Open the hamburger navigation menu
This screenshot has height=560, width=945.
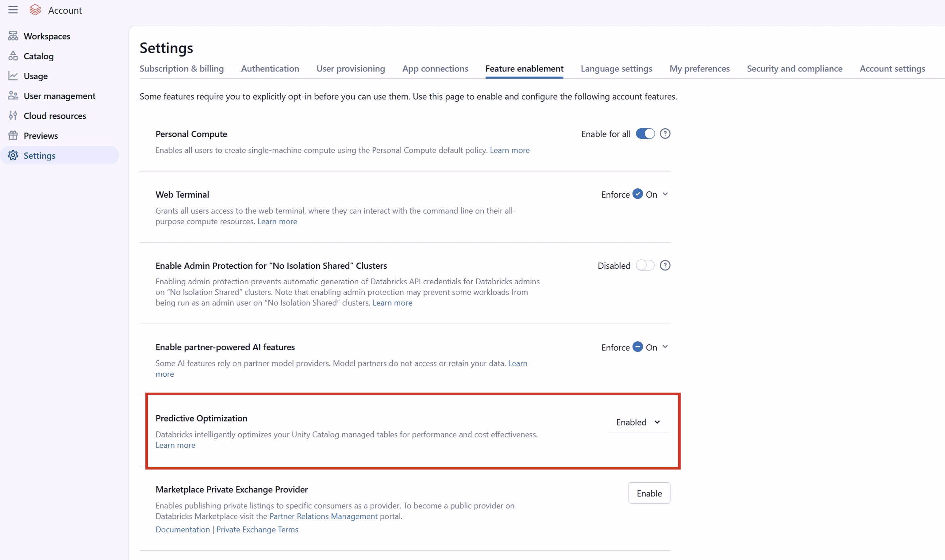[x=13, y=10]
